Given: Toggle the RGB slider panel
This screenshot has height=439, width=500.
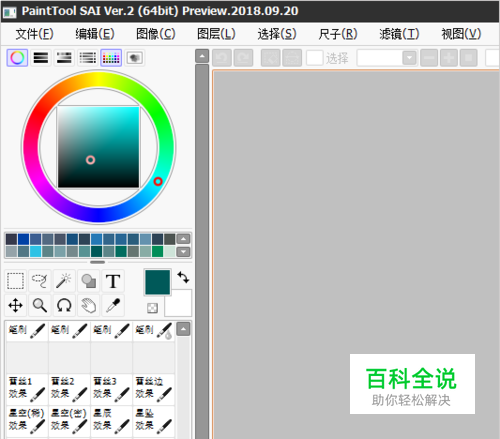Looking at the screenshot, I should [x=41, y=58].
